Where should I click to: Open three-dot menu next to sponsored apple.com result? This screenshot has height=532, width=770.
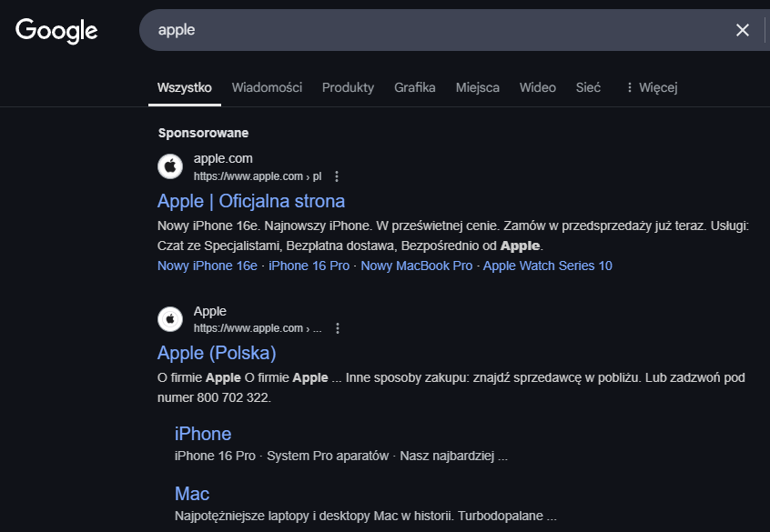[x=337, y=176]
